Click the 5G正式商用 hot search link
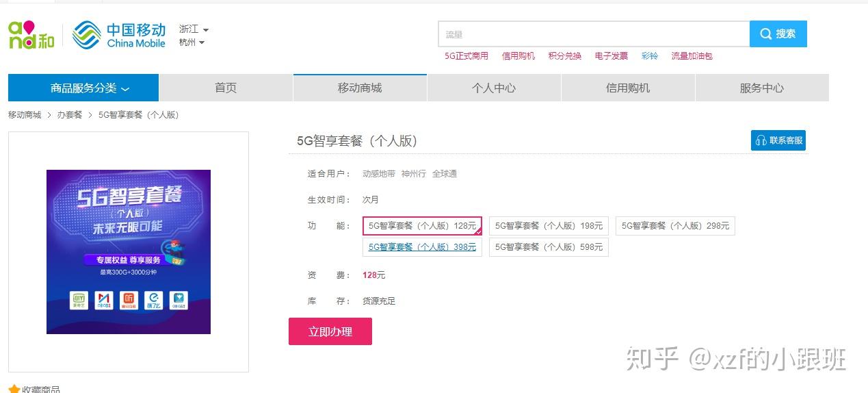 pos(466,56)
